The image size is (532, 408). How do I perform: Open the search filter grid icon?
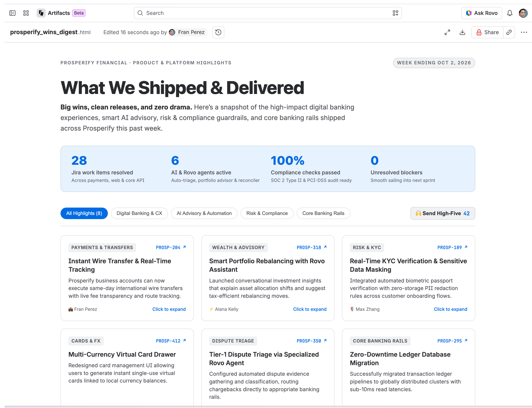(x=395, y=13)
